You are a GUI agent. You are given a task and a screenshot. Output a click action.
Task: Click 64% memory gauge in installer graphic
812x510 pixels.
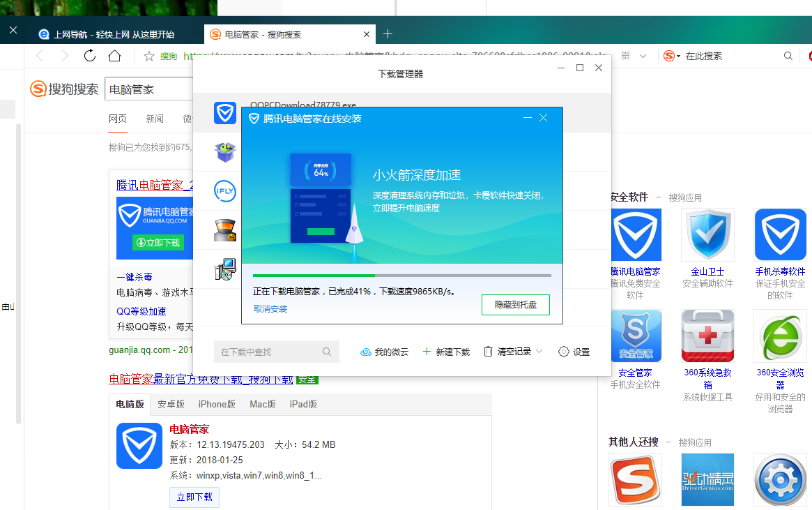click(321, 170)
